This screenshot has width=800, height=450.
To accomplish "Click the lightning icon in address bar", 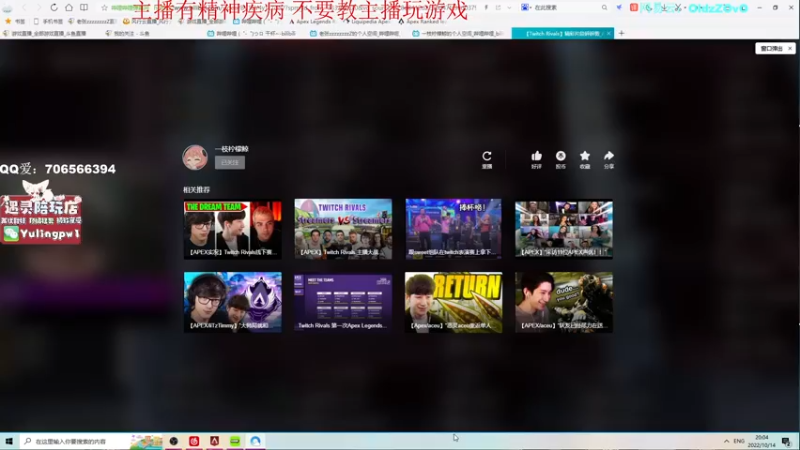I will pos(486,8).
